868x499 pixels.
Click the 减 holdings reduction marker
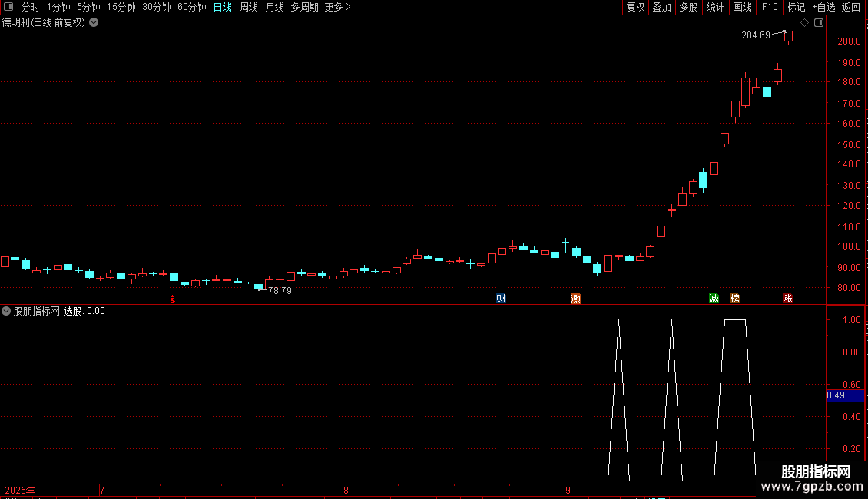[714, 299]
